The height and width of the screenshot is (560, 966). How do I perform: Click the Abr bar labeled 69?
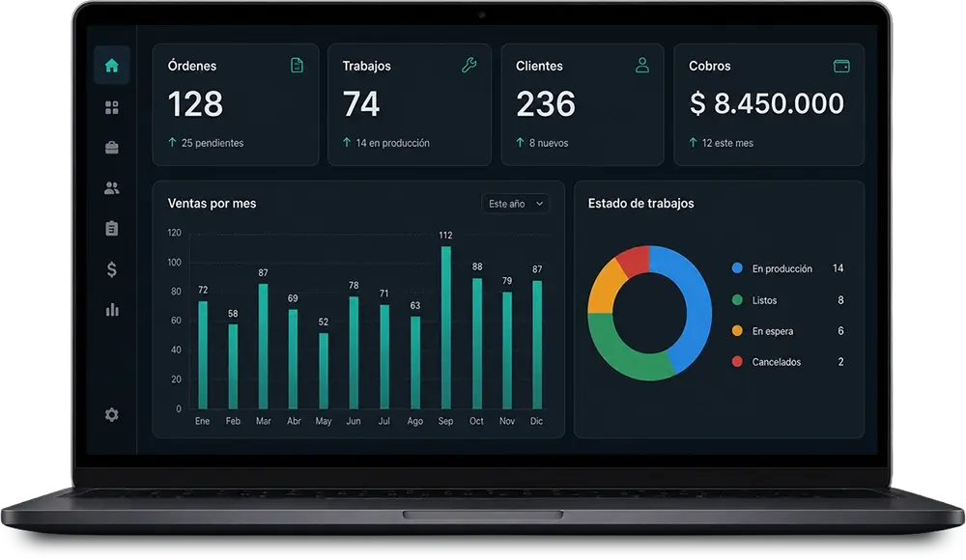294,359
